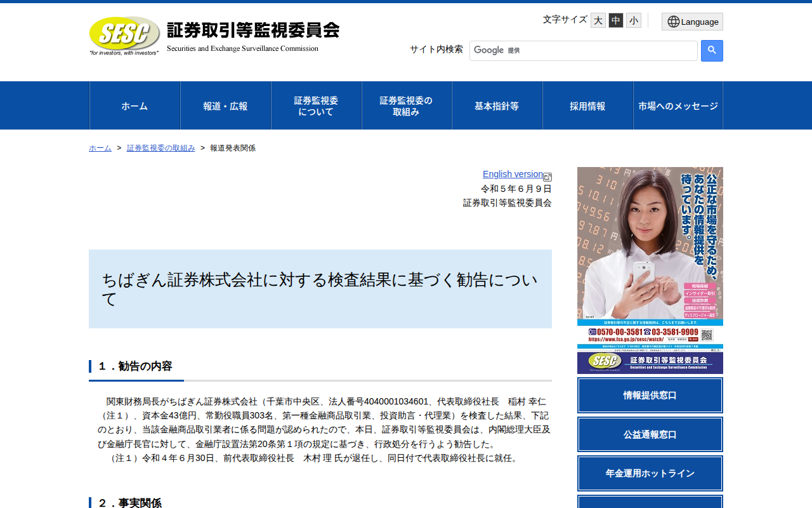
Task: Open the information-provision poster banner image
Action: tap(650, 271)
